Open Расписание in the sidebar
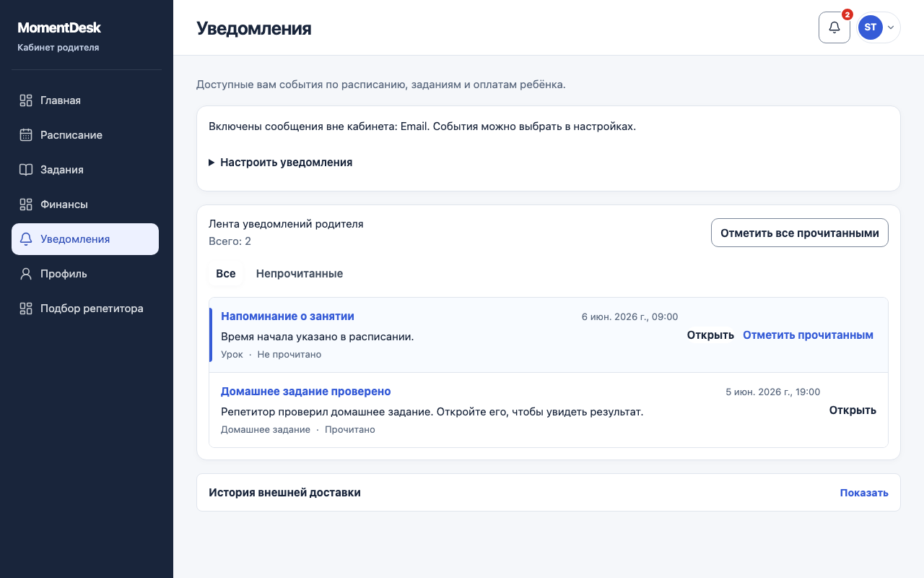The height and width of the screenshot is (578, 924). click(x=85, y=135)
